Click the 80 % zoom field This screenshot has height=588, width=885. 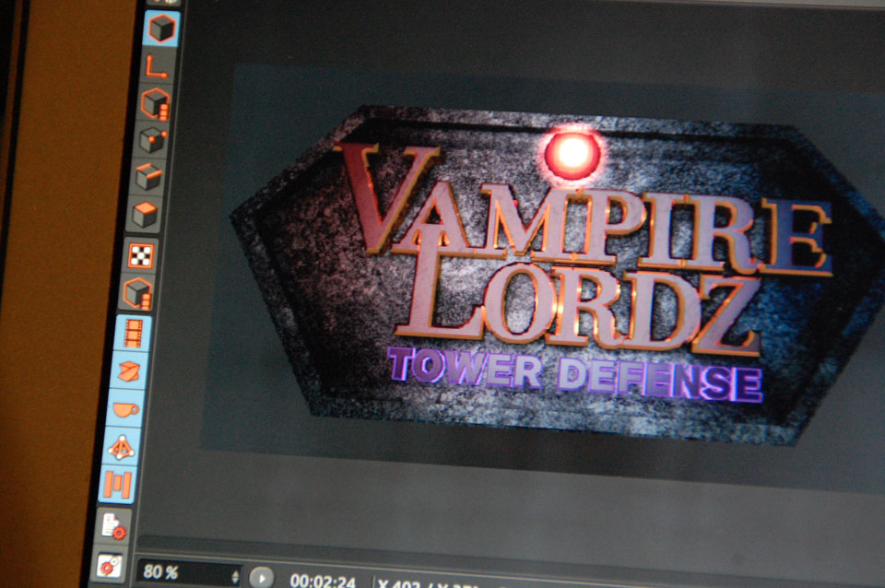click(181, 572)
